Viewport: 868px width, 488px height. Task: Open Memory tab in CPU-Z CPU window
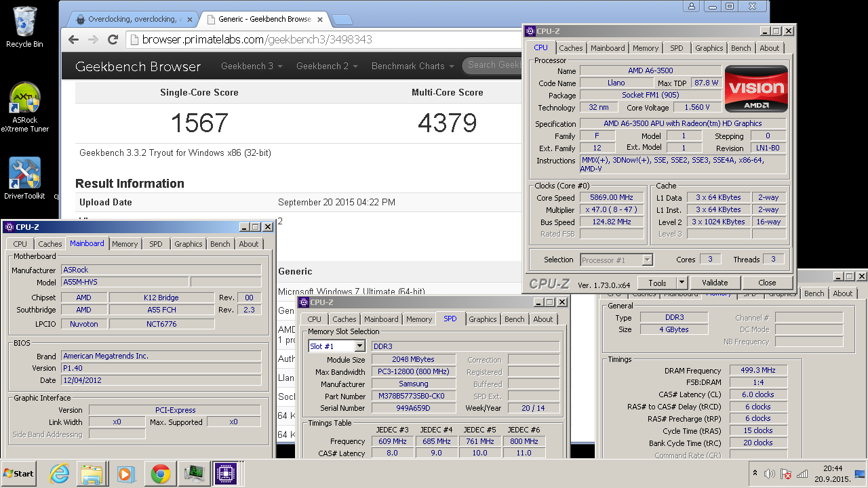646,48
